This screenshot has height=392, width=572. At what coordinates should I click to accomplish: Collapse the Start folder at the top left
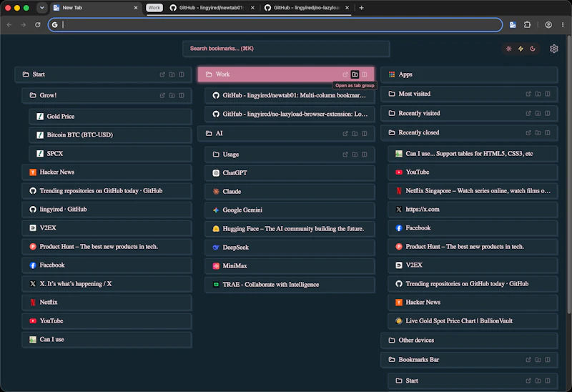tap(103, 74)
